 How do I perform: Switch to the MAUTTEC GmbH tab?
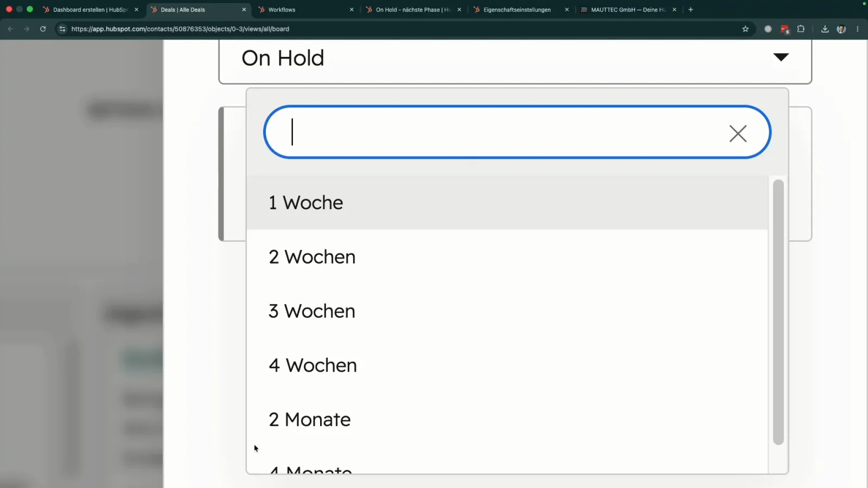[628, 10]
